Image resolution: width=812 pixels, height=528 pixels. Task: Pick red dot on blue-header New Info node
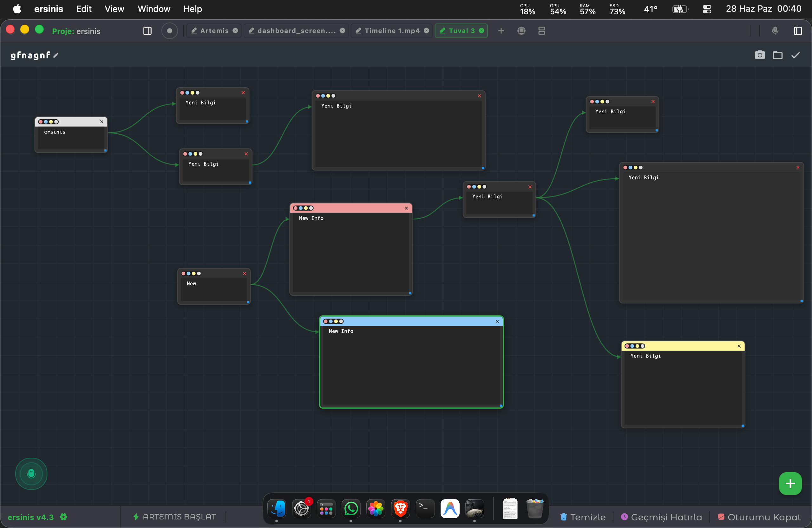point(326,321)
